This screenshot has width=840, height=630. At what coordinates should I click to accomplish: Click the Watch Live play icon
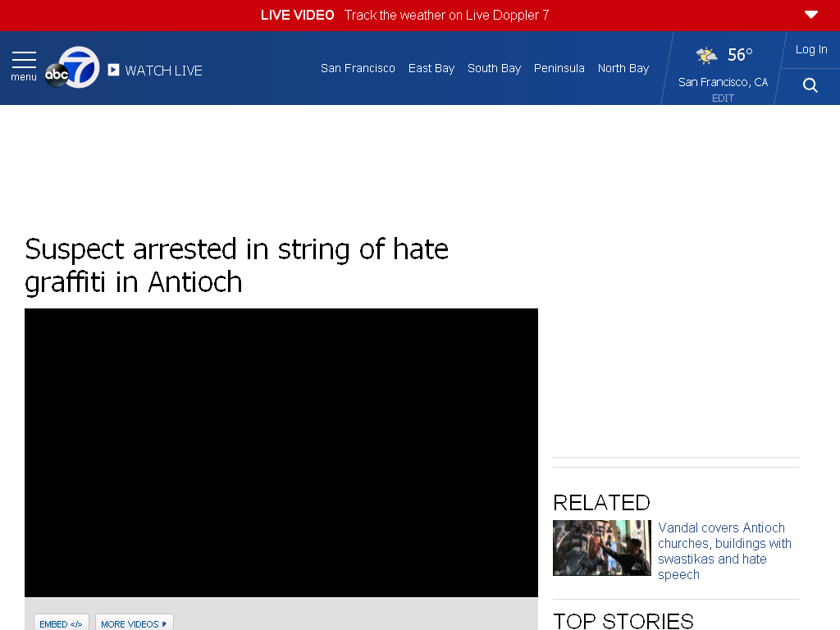(114, 71)
